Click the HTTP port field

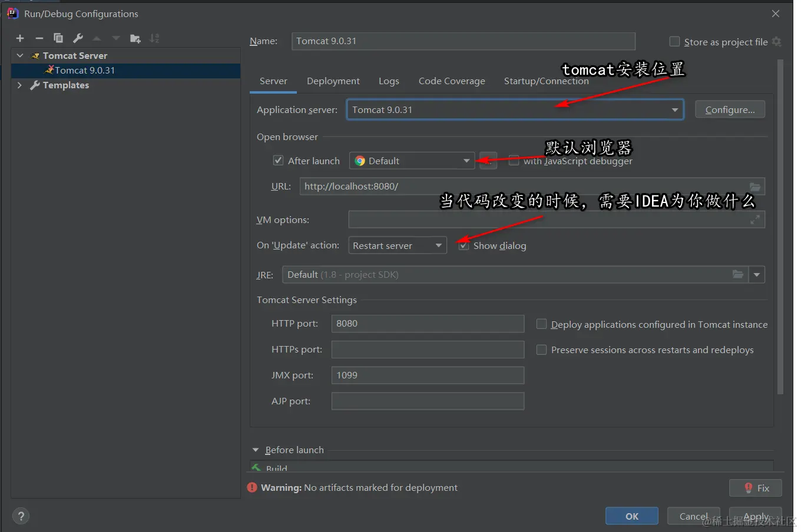click(x=428, y=324)
